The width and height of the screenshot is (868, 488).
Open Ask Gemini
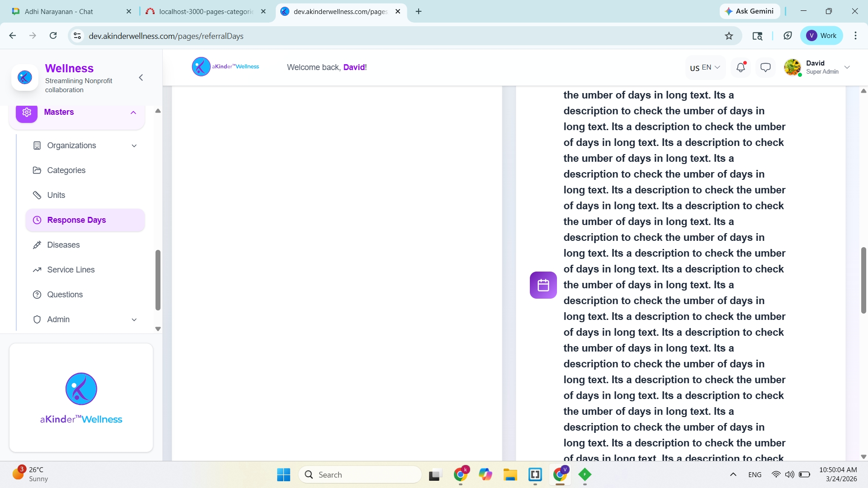749,11
